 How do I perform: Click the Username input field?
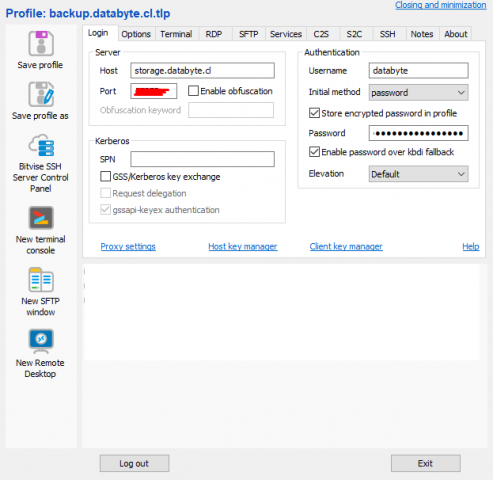[418, 71]
